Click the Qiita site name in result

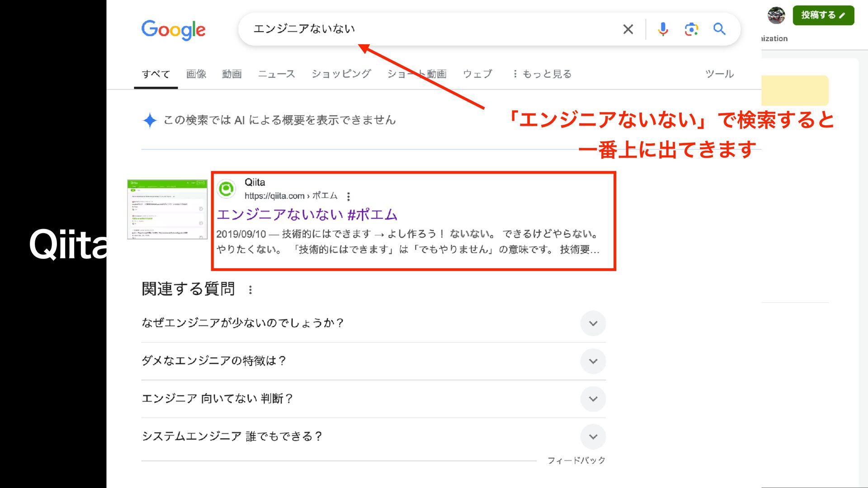point(255,183)
